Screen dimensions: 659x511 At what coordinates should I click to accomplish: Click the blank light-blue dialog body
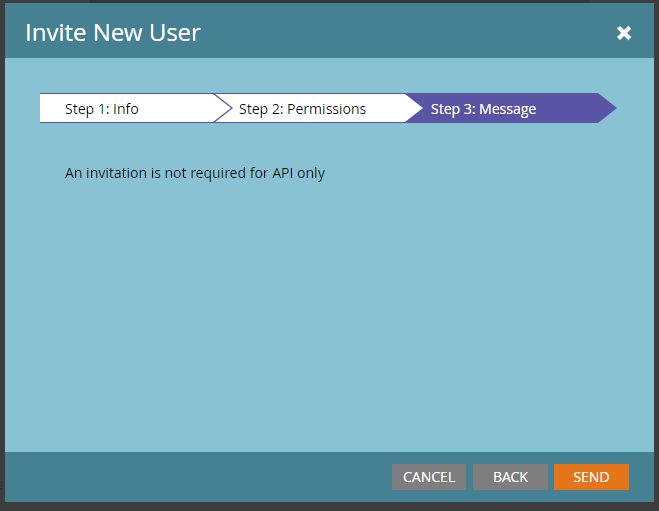pos(330,320)
